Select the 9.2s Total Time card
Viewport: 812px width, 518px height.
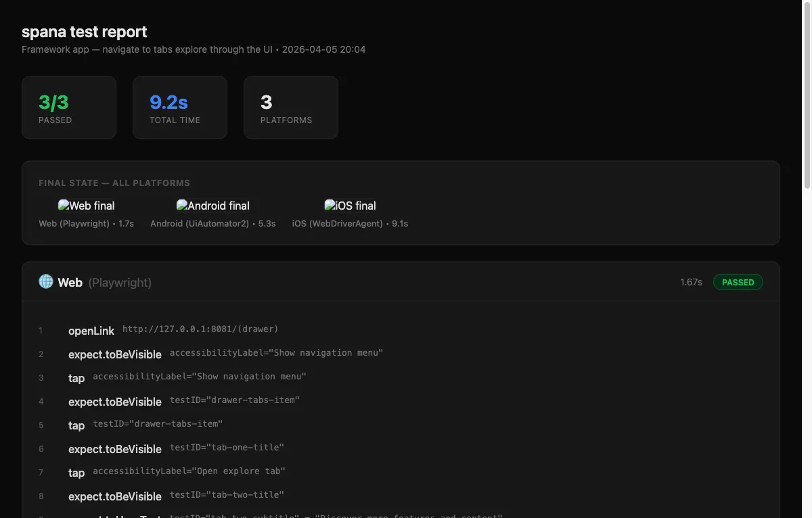click(x=180, y=108)
